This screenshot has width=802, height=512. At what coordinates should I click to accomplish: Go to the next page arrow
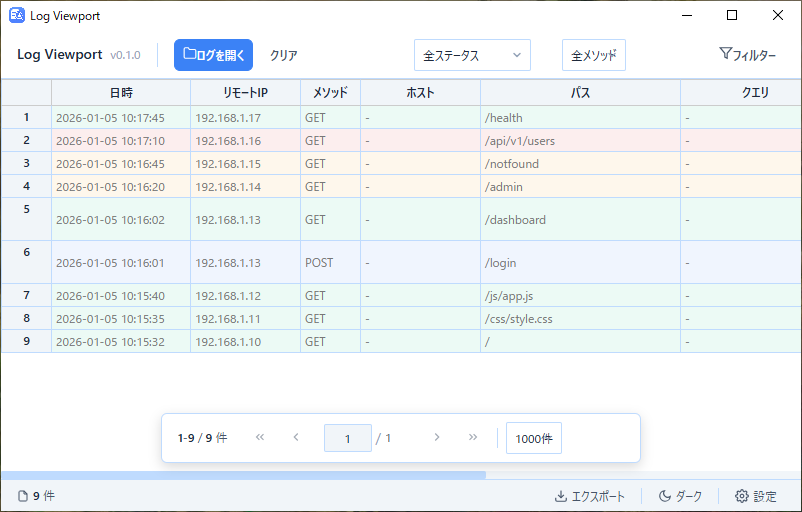pos(437,438)
